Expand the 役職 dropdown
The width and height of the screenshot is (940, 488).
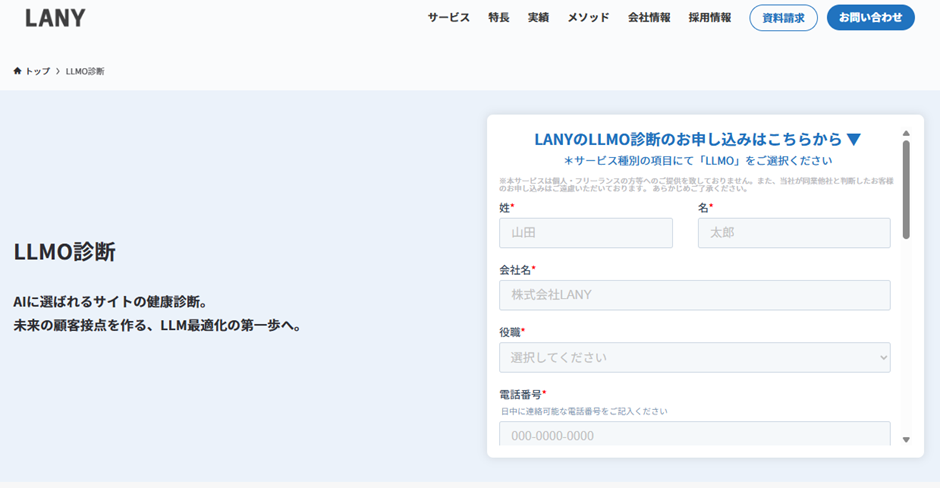coord(694,357)
